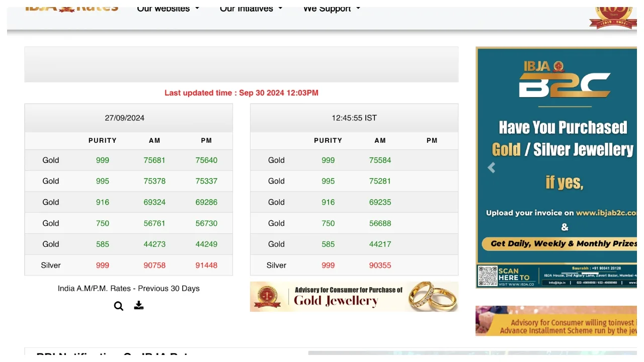644x362 pixels.
Task: Click PURITY column header in 27/09/2024 table
Action: coord(103,141)
